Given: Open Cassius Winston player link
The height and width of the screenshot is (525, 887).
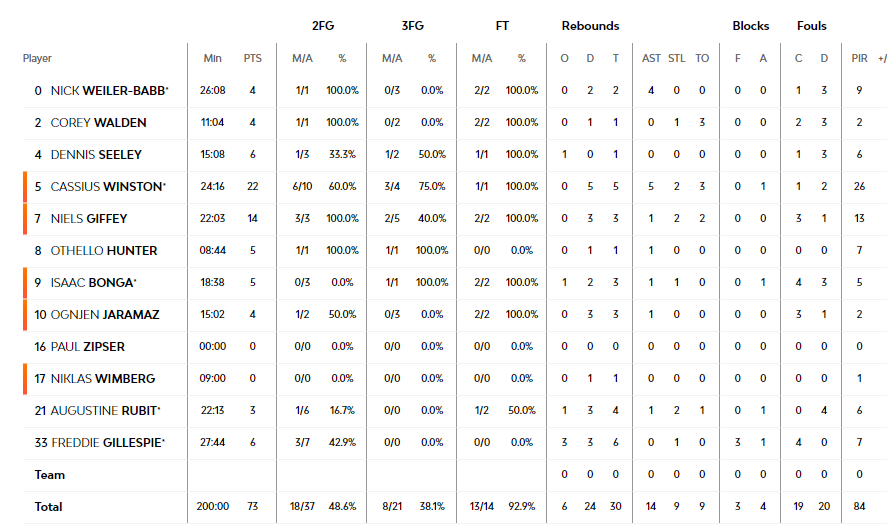Looking at the screenshot, I should [106, 187].
